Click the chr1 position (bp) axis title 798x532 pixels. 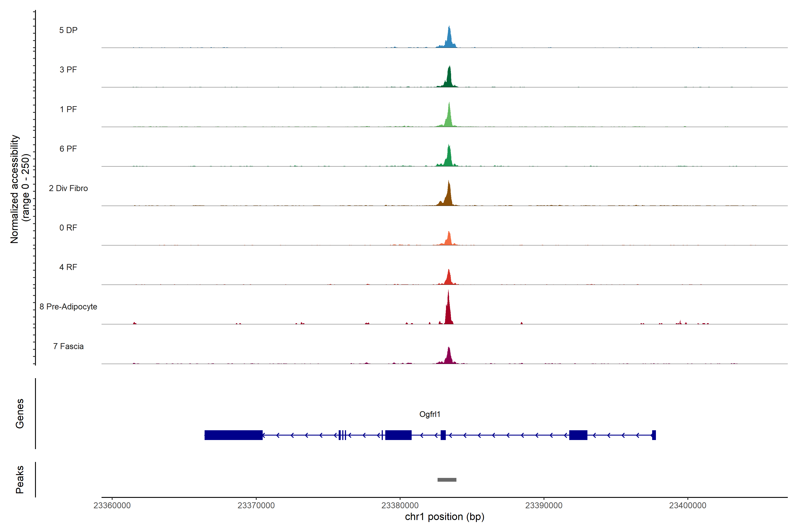point(444,517)
